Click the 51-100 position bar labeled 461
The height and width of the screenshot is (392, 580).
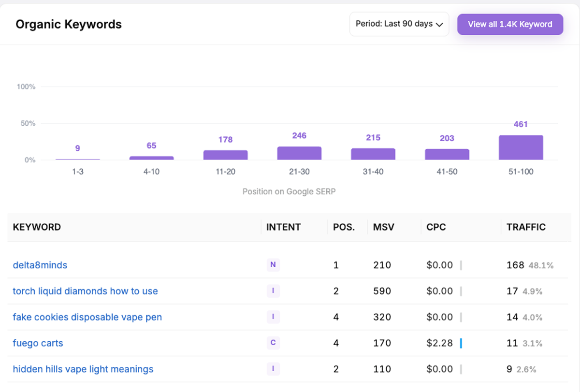521,147
